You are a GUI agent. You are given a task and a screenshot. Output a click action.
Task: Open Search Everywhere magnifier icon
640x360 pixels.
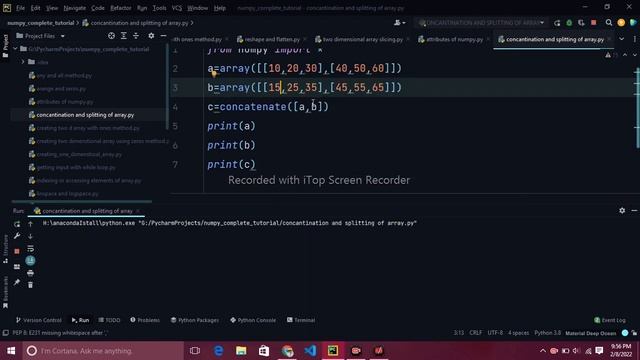(609, 23)
